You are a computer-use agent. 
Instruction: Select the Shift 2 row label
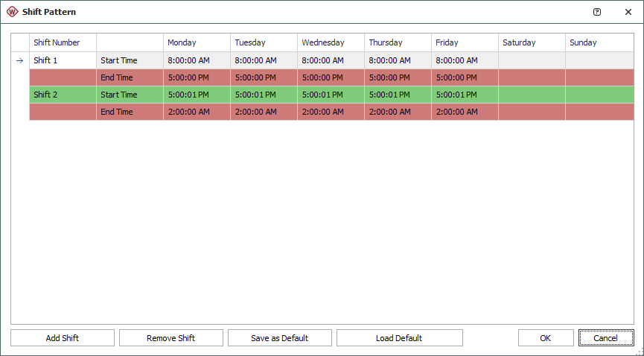(x=63, y=95)
